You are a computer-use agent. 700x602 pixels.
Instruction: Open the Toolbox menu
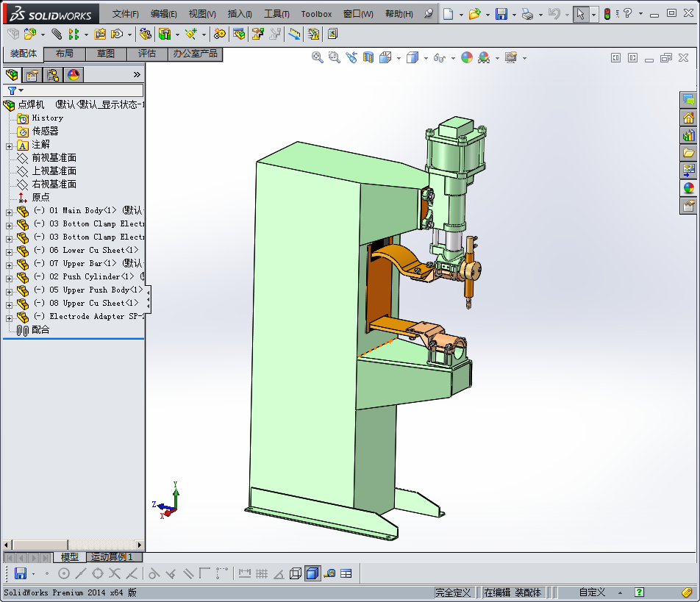(316, 14)
